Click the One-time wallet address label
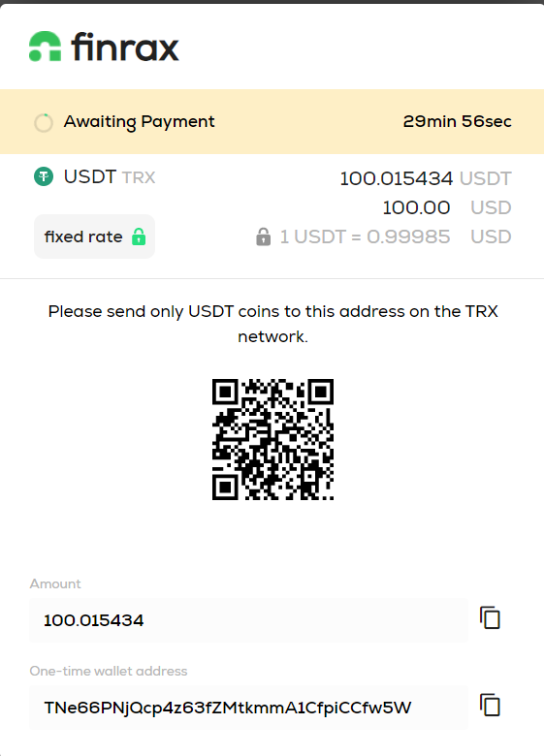This screenshot has height=756, width=544. pyautogui.click(x=109, y=671)
